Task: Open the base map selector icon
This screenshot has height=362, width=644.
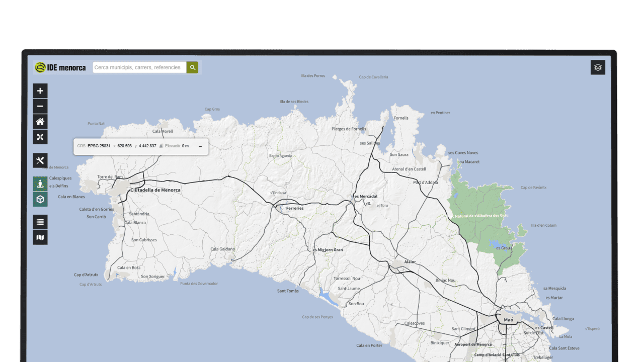Action: click(40, 237)
